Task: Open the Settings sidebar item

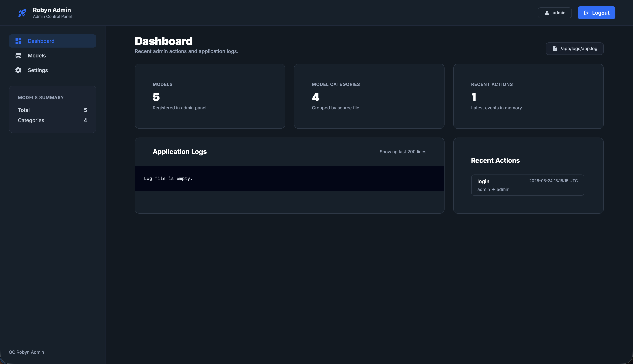Action: click(53, 70)
